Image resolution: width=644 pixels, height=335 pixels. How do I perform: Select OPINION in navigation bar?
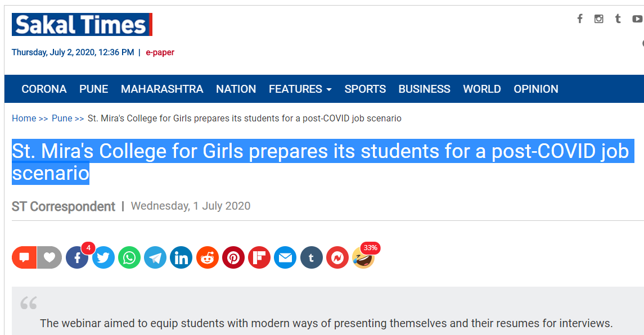[x=536, y=89]
